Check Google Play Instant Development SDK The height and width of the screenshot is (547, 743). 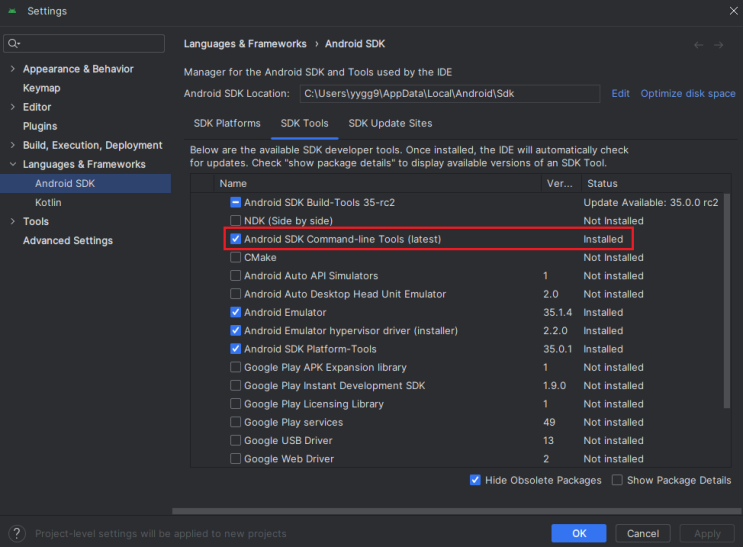pos(236,385)
